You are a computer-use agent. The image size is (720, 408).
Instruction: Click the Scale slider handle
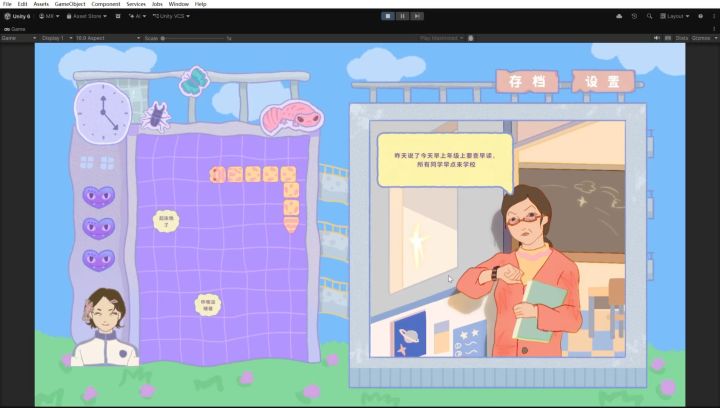pos(163,38)
